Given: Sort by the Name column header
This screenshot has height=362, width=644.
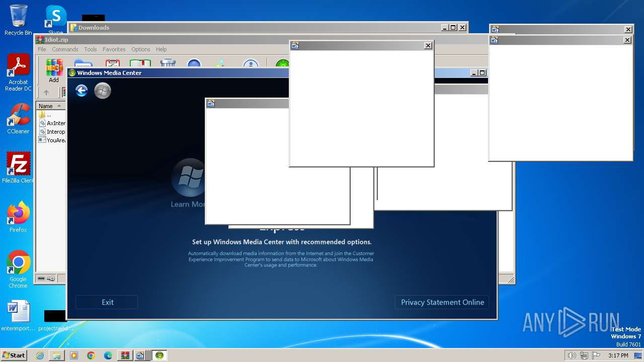Looking at the screenshot, I should tap(51, 106).
